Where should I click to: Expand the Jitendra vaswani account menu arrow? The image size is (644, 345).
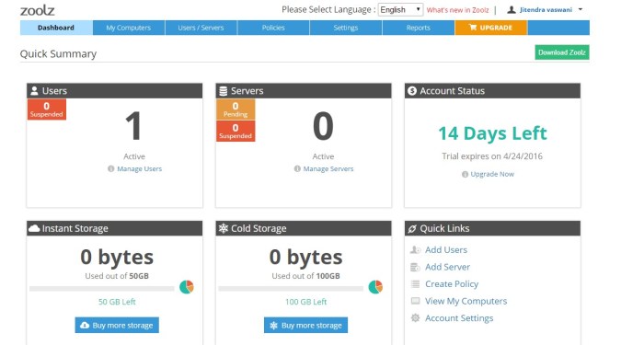point(581,9)
